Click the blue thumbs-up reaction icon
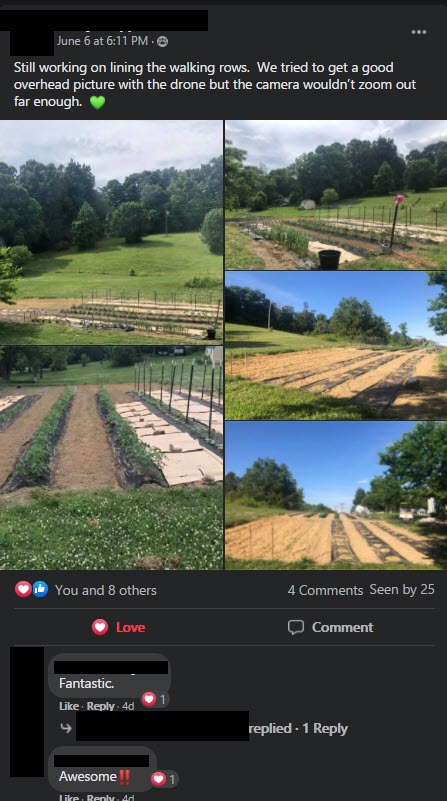The width and height of the screenshot is (447, 801). (x=40, y=590)
